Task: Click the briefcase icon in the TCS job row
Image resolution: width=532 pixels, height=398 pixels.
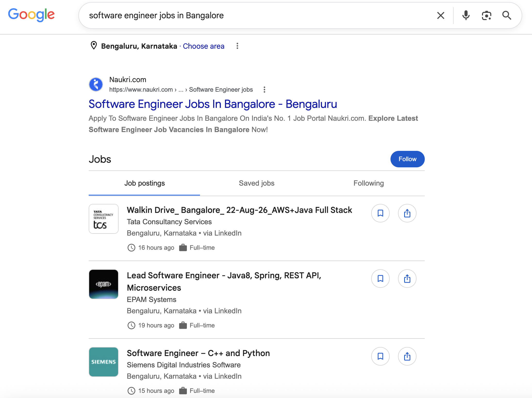Action: pyautogui.click(x=183, y=248)
